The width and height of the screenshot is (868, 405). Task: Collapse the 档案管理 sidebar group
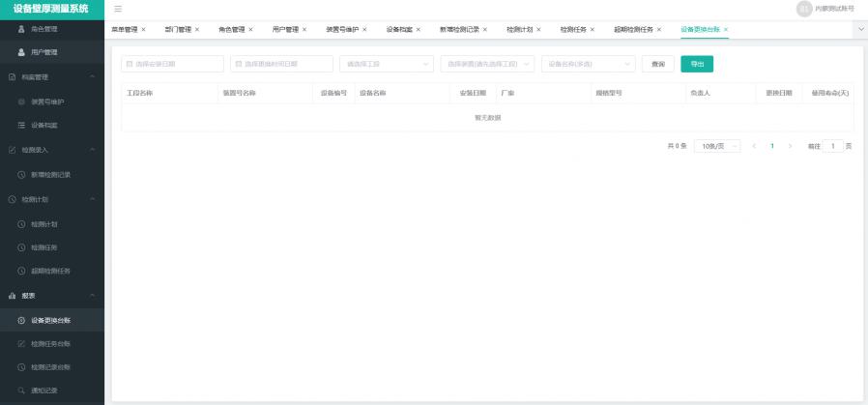pos(92,76)
